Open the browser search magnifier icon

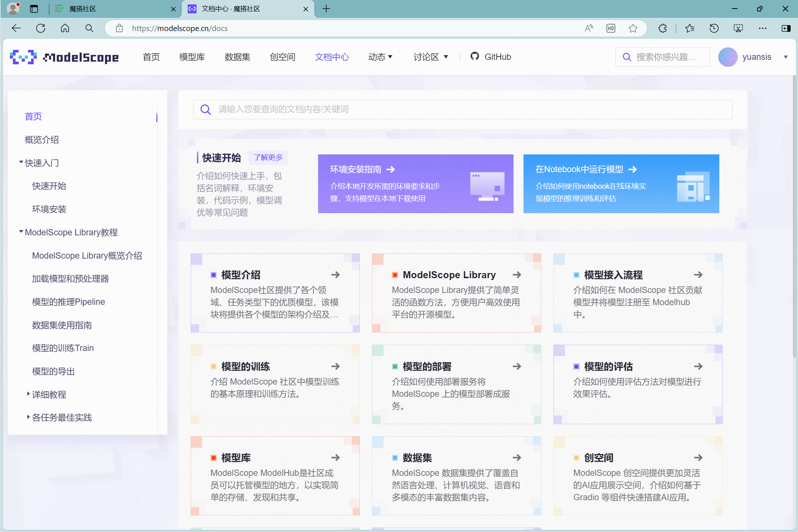89,28
